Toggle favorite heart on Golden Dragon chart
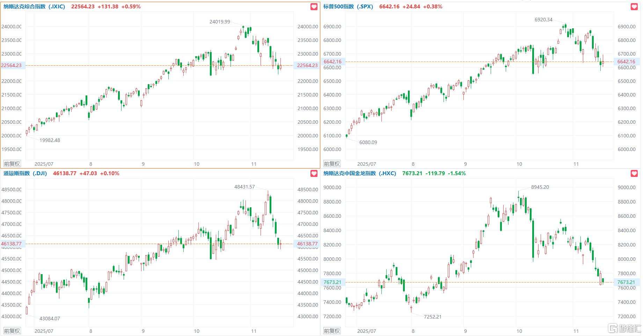 (634, 173)
